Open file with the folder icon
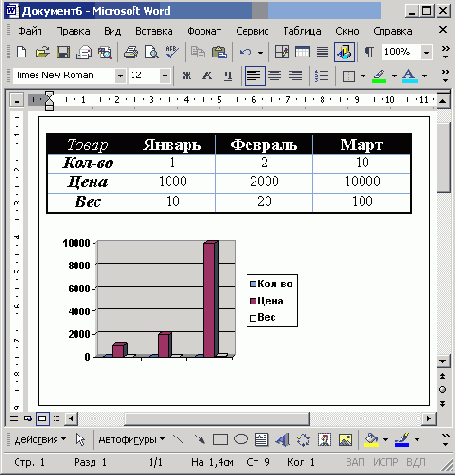 tap(43, 52)
